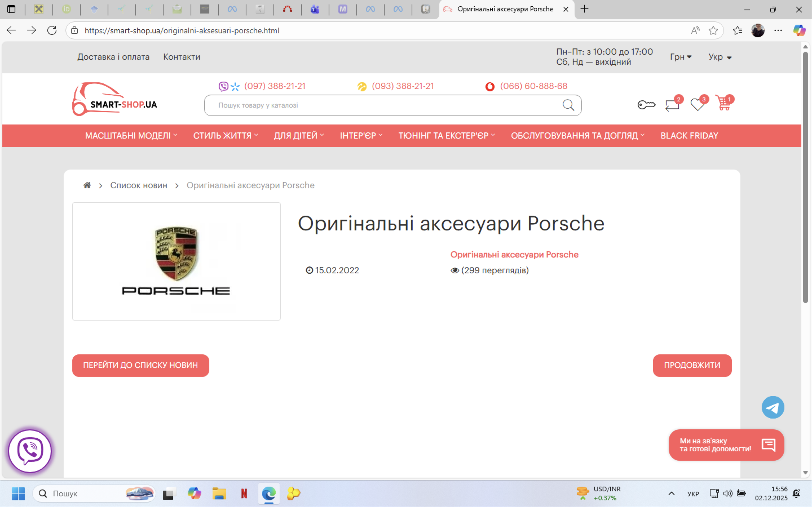
Task: Click ПЕРЕЙТИ ДО СПИСКУ НОВИН button
Action: pyautogui.click(x=140, y=365)
